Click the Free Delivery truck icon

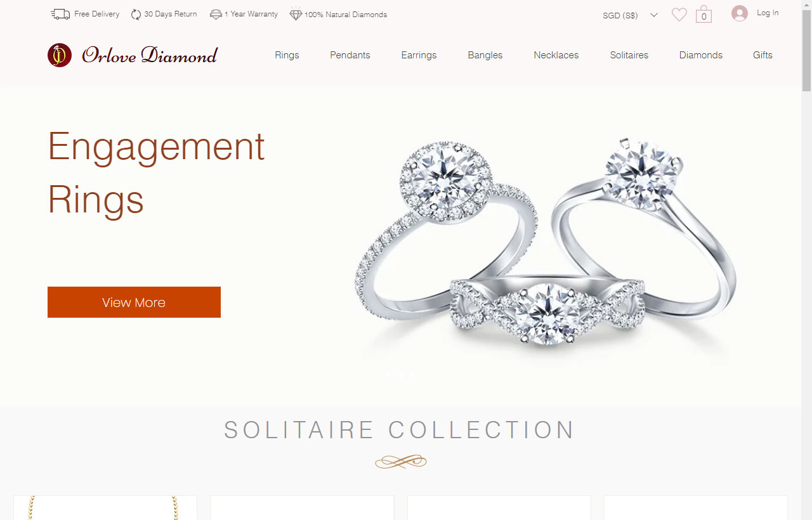[60, 14]
